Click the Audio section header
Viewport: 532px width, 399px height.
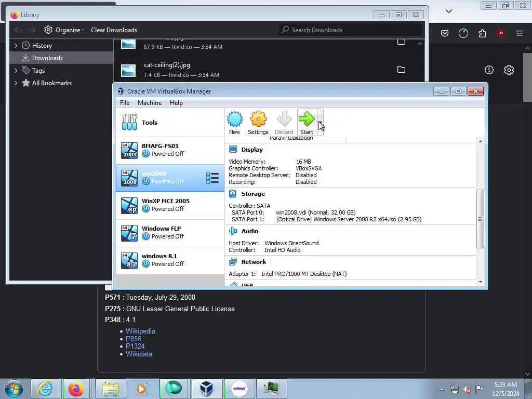point(250,231)
